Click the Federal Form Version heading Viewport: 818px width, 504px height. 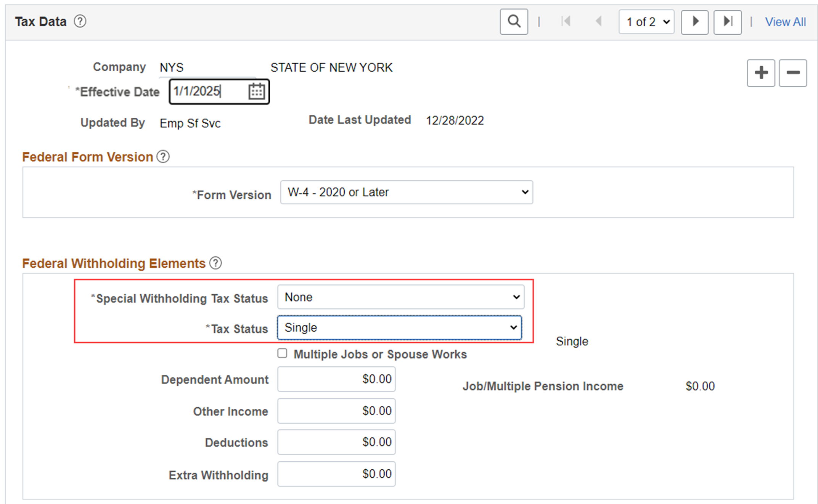(x=87, y=157)
